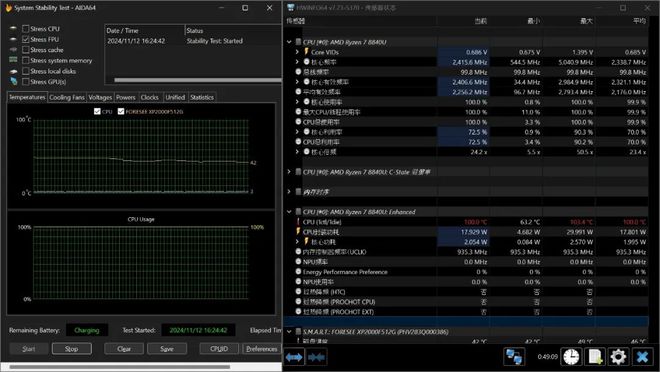Toggle the FORESEE XP2000F512G graph checkbox

pos(121,112)
